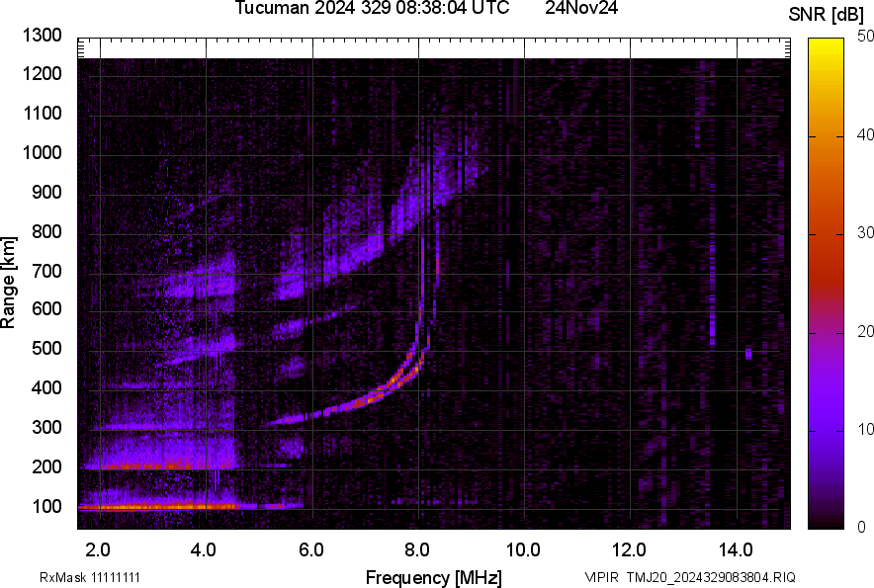Click the 'SNR [dB]' colorbar label
Screen dimensions: 874x588
click(827, 15)
